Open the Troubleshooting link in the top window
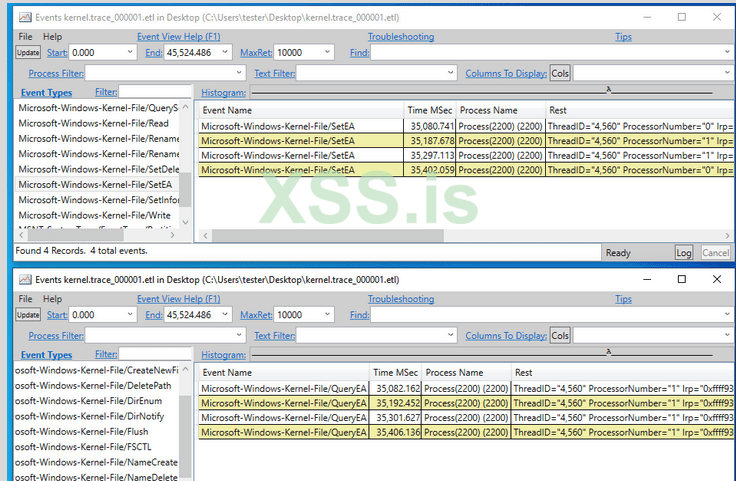The height and width of the screenshot is (481, 736). (x=401, y=37)
